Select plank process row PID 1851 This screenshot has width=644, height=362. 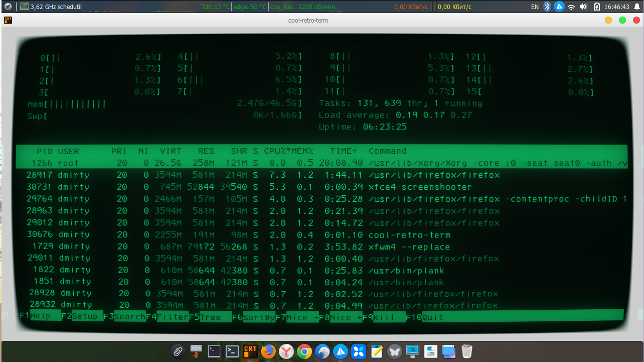[x=322, y=282]
